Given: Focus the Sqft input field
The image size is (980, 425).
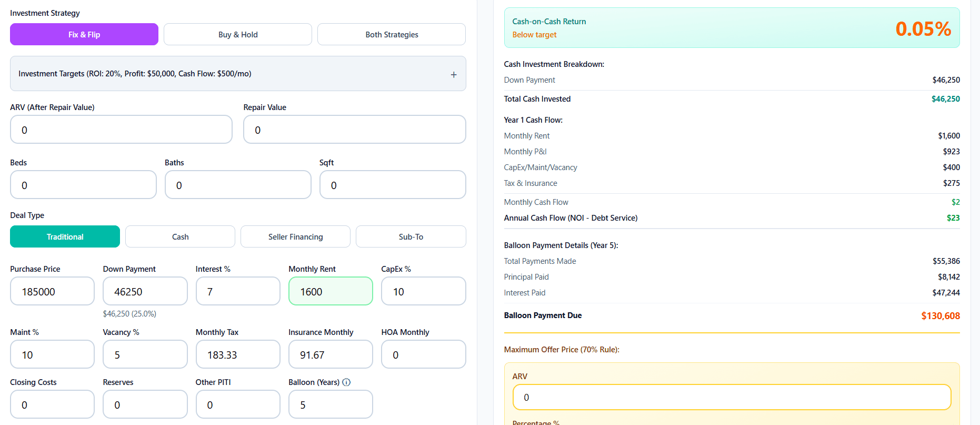Looking at the screenshot, I should click(393, 185).
